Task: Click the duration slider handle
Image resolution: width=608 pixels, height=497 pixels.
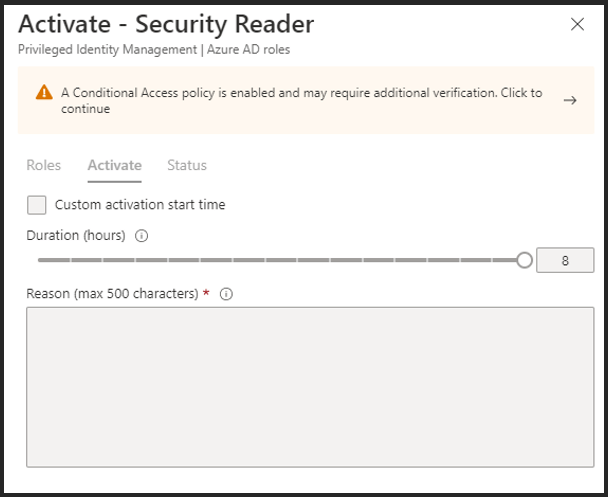Action: pyautogui.click(x=525, y=261)
